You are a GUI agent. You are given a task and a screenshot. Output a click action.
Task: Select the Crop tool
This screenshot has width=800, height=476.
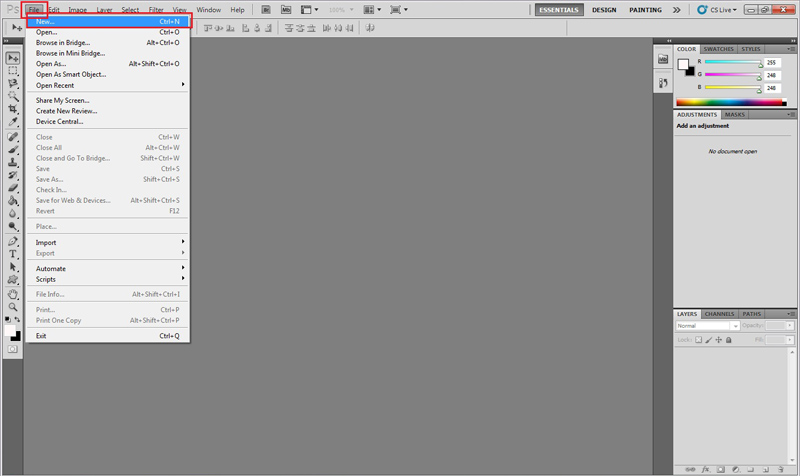coord(13,109)
